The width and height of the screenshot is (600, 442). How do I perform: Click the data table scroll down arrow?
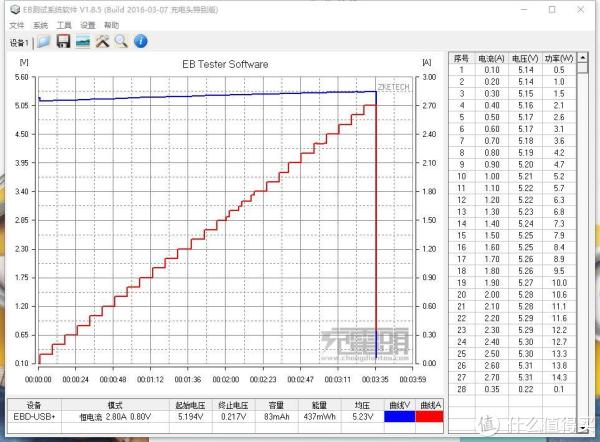pos(582,428)
